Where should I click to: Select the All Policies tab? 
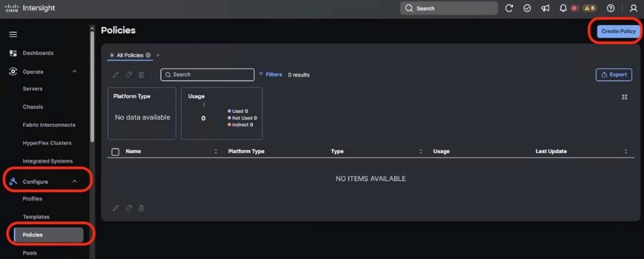pos(130,55)
